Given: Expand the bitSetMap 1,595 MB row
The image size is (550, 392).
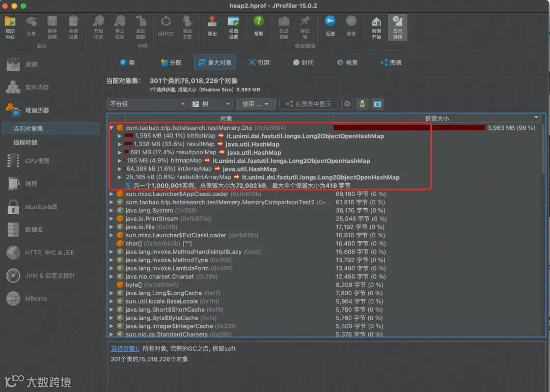Looking at the screenshot, I should [120, 136].
